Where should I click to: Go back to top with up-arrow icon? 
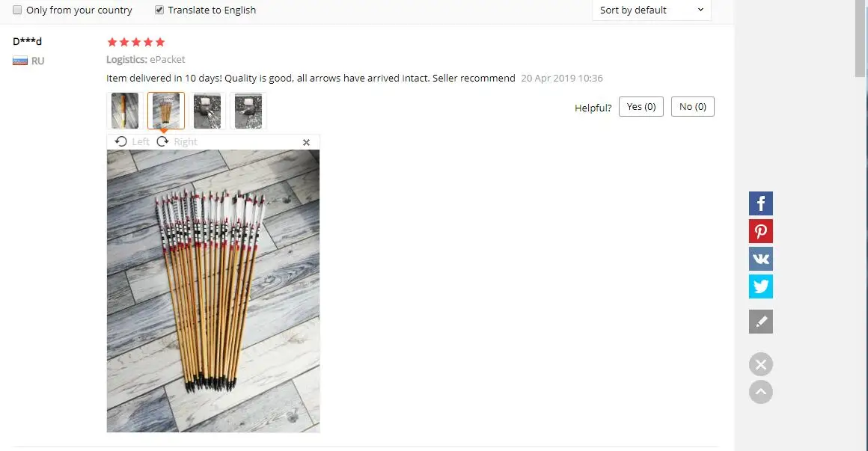click(760, 392)
